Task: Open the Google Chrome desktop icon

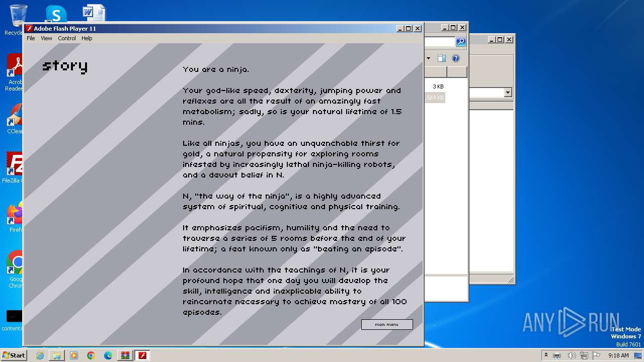Action: [15, 269]
